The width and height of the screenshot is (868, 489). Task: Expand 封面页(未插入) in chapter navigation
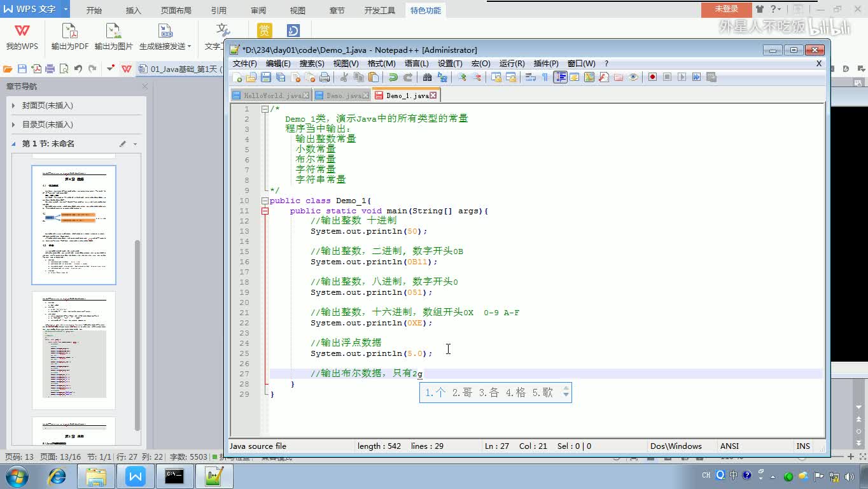point(14,106)
